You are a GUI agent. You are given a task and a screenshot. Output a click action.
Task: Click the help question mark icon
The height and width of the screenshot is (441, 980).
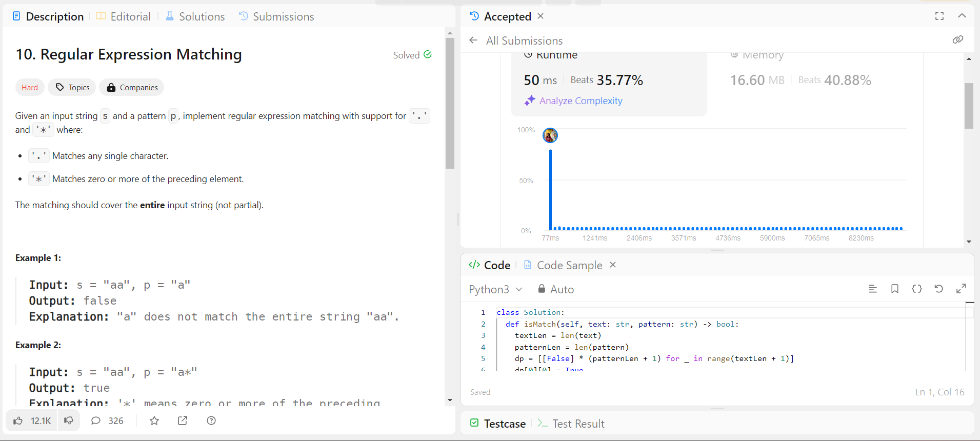tap(211, 420)
